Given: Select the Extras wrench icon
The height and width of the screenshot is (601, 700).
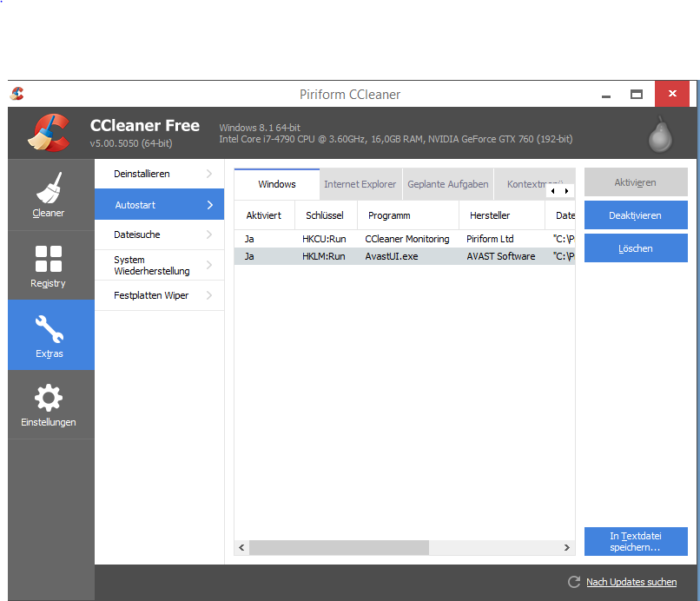Looking at the screenshot, I should (x=50, y=328).
